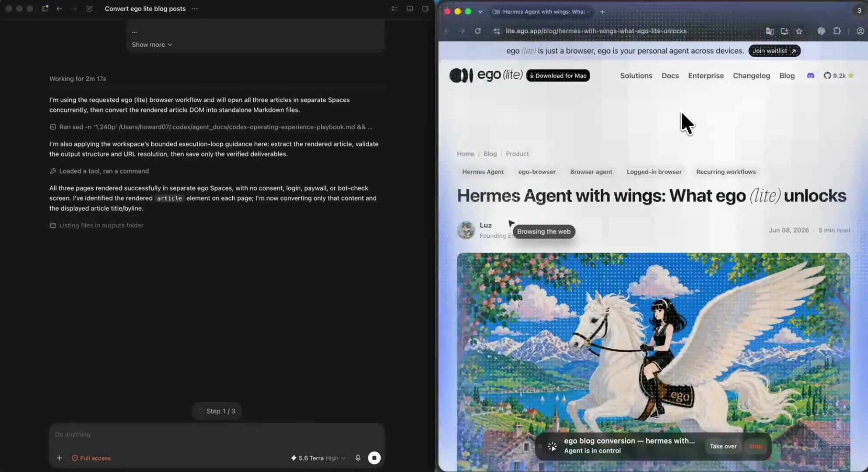Click author Luz's avatar

point(466,230)
